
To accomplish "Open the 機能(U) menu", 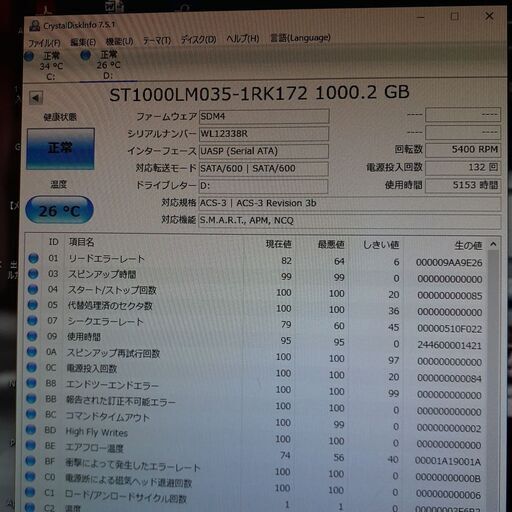I will [x=119, y=41].
